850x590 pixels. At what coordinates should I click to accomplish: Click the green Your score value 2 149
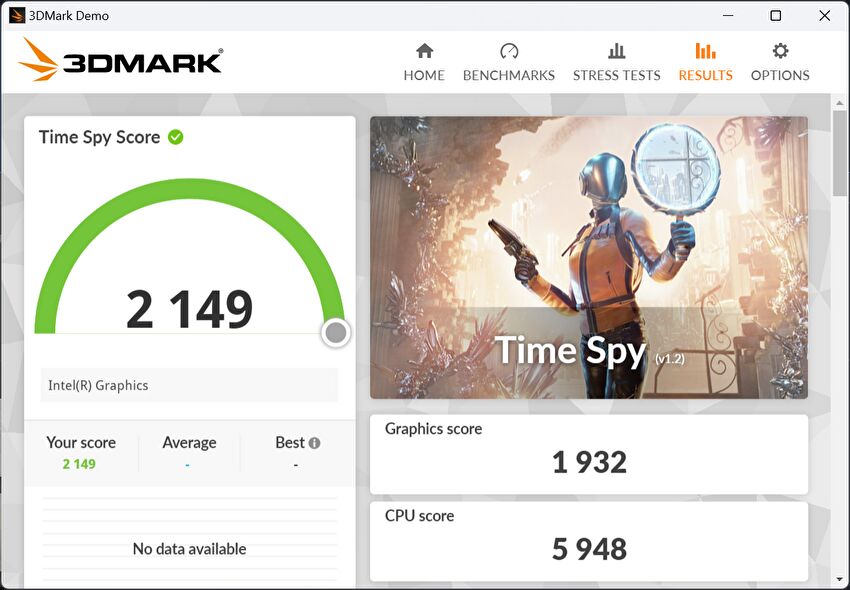point(79,464)
